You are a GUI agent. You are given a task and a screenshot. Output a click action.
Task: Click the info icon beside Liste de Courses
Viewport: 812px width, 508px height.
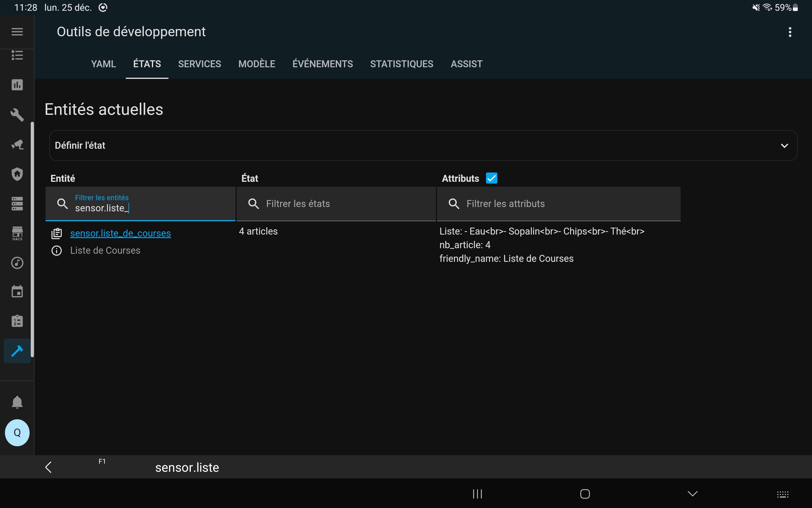(x=57, y=251)
